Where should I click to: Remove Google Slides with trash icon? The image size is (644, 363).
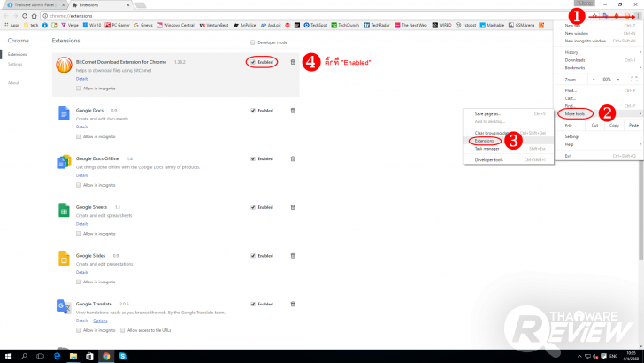point(293,256)
